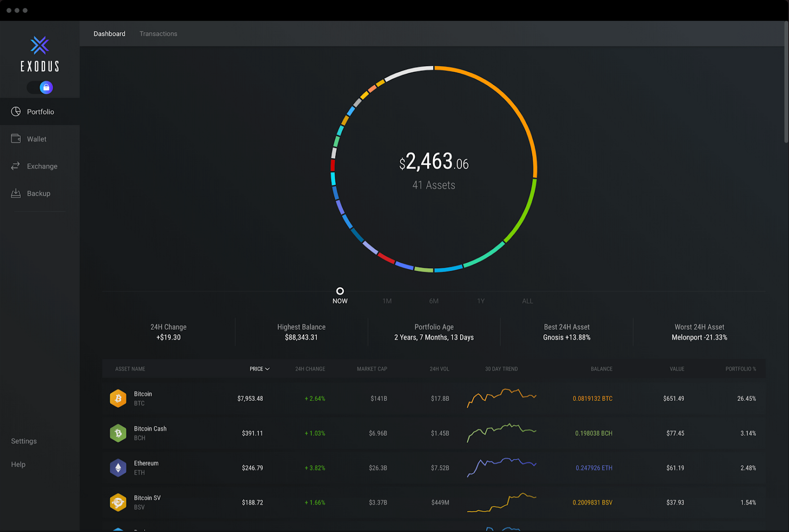Click the Bitcoin SV coin icon
Image resolution: width=789 pixels, height=532 pixels.
118,502
